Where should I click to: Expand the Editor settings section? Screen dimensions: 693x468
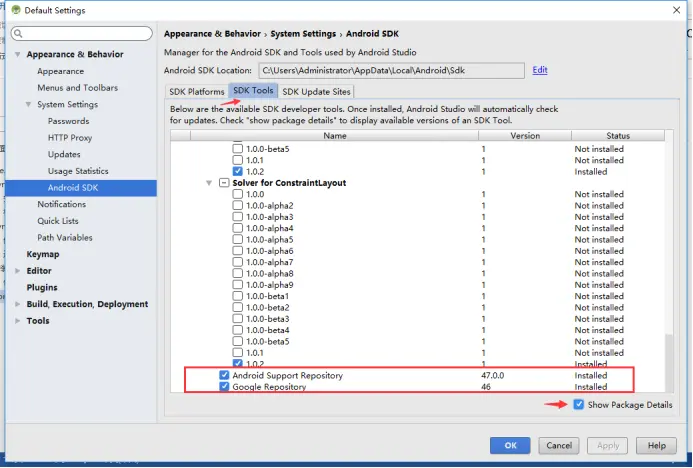tap(18, 270)
